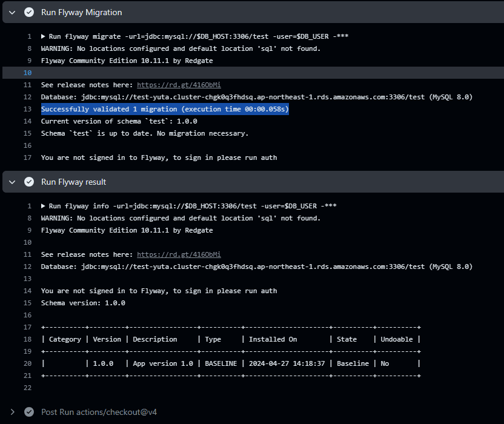Viewport: 504px width, 424px height.
Task: Click 'Schema `test` is up to date' line
Action: click(145, 133)
